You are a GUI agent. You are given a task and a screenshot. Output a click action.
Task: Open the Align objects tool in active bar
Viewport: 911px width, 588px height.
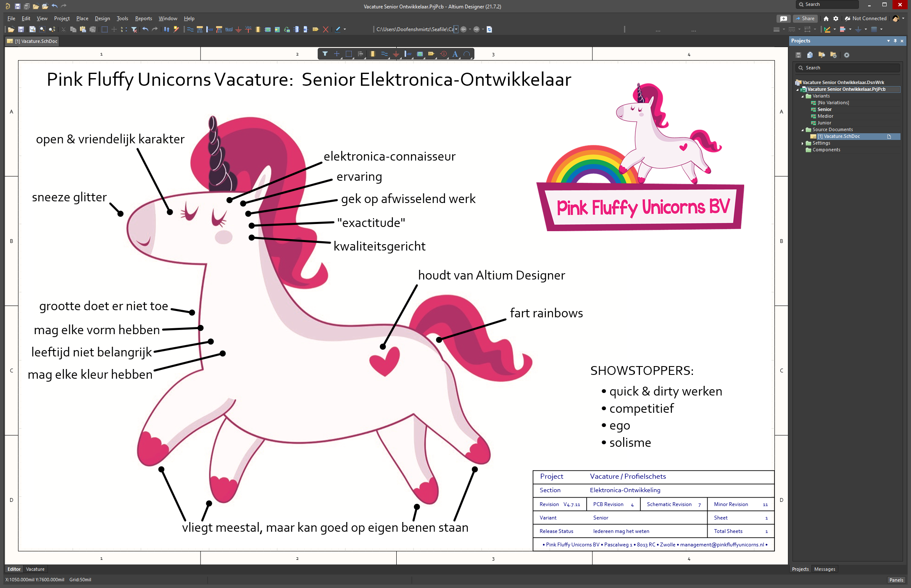[361, 54]
